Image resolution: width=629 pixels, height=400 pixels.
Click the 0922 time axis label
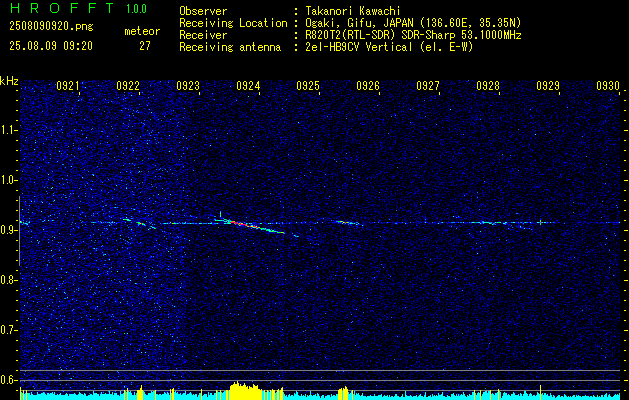(128, 85)
